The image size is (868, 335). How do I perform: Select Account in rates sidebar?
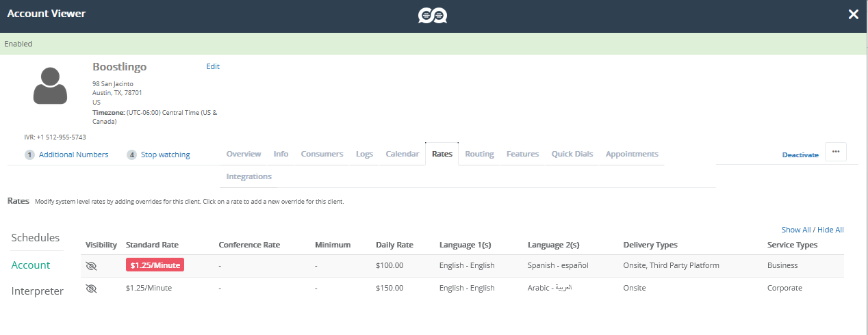click(31, 265)
